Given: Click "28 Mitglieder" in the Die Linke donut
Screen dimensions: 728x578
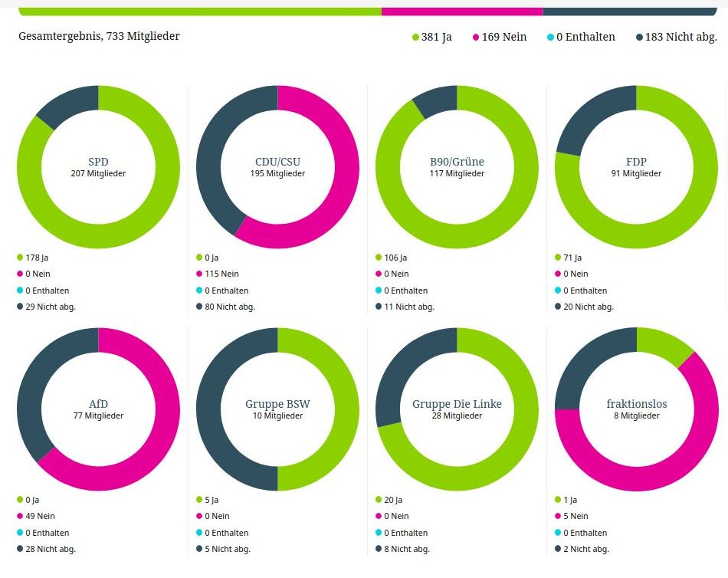Looking at the screenshot, I should 457,415.
